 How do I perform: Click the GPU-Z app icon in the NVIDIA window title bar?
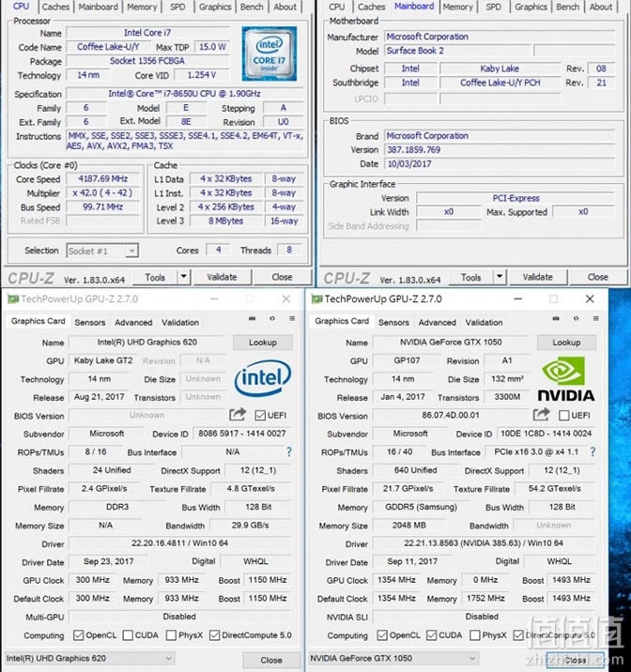point(316,298)
